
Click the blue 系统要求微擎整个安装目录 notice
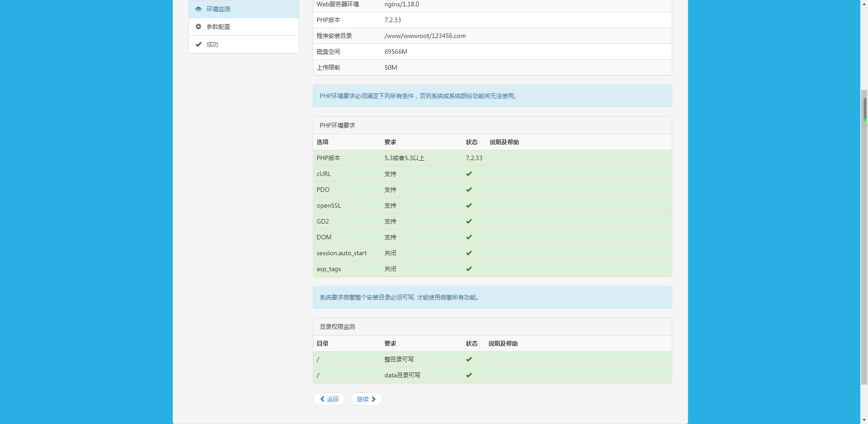pos(492,297)
